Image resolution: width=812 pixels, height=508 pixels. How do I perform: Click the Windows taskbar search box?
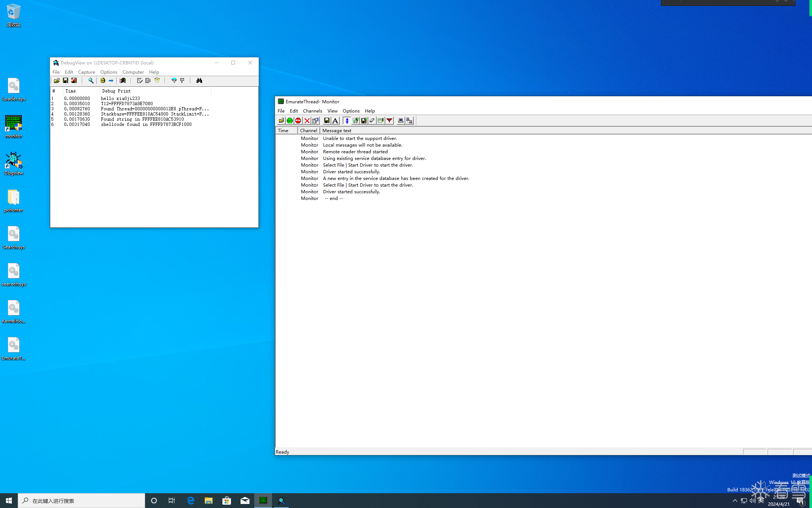click(81, 501)
